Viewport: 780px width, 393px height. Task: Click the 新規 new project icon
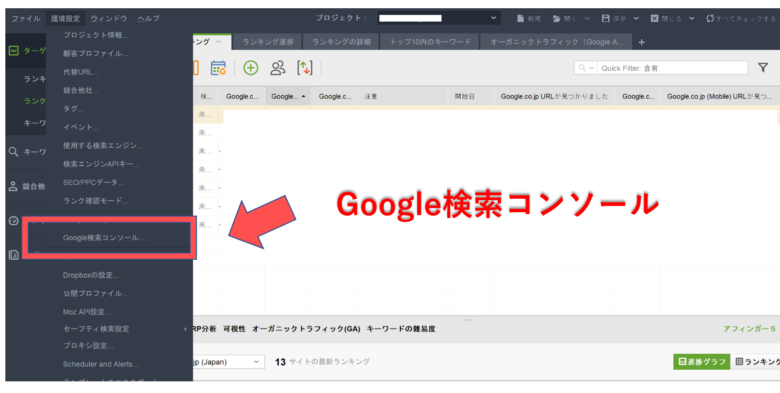(x=520, y=18)
